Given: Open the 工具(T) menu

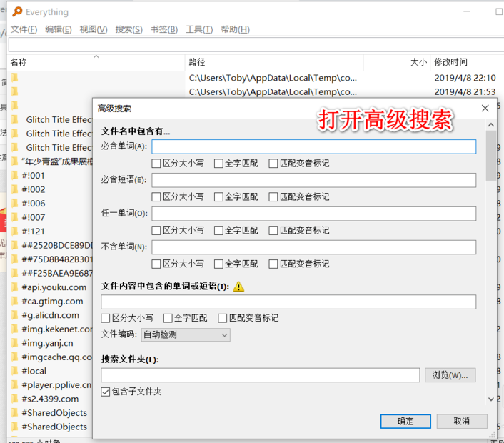Looking at the screenshot, I should pyautogui.click(x=199, y=29).
